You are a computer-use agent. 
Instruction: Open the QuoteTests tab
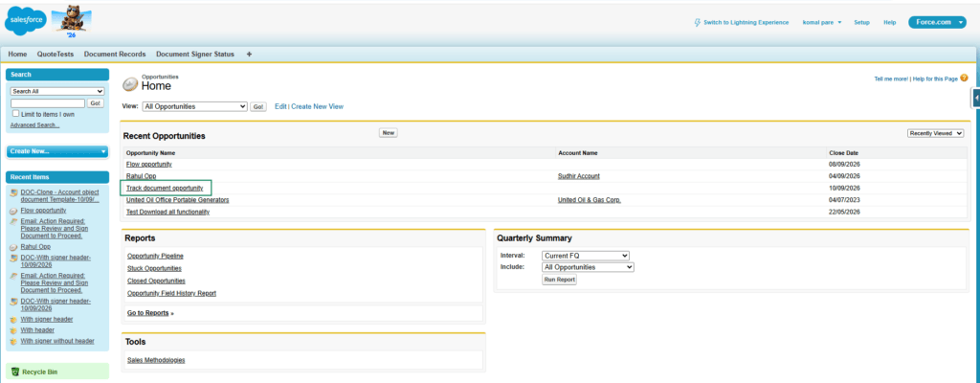click(55, 55)
